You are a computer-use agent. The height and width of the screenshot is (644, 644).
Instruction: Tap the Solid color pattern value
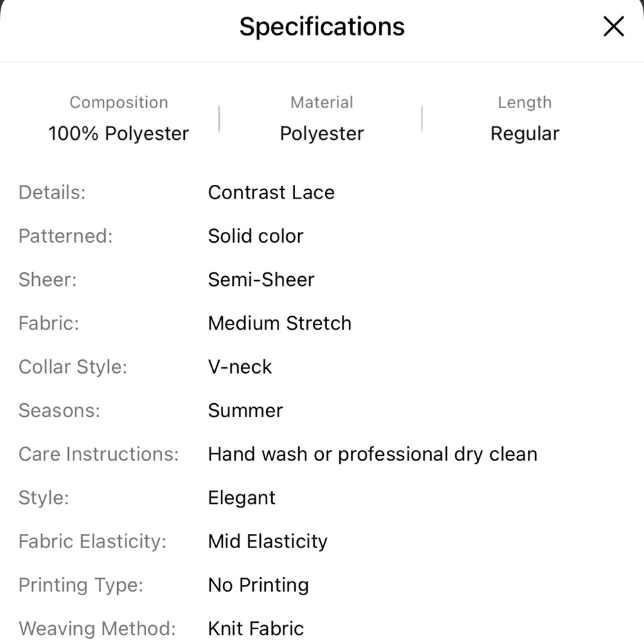256,236
